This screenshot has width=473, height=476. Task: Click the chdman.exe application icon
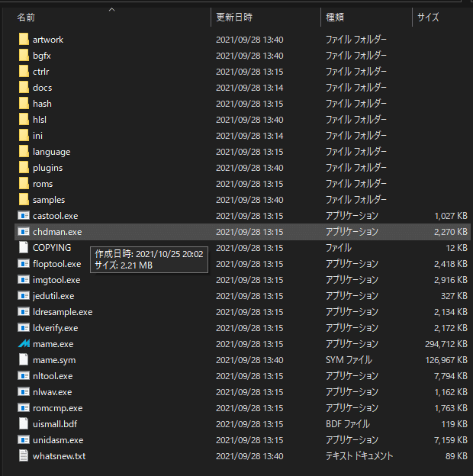pyautogui.click(x=24, y=232)
